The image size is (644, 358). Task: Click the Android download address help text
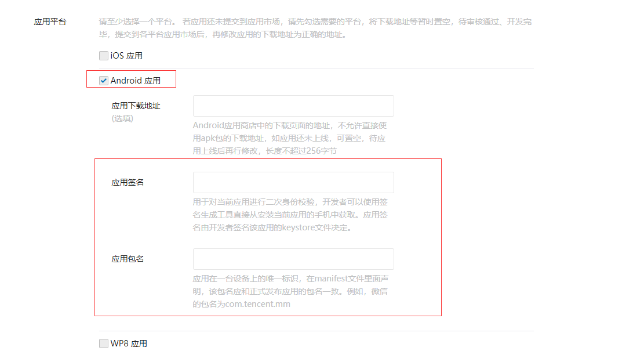290,138
